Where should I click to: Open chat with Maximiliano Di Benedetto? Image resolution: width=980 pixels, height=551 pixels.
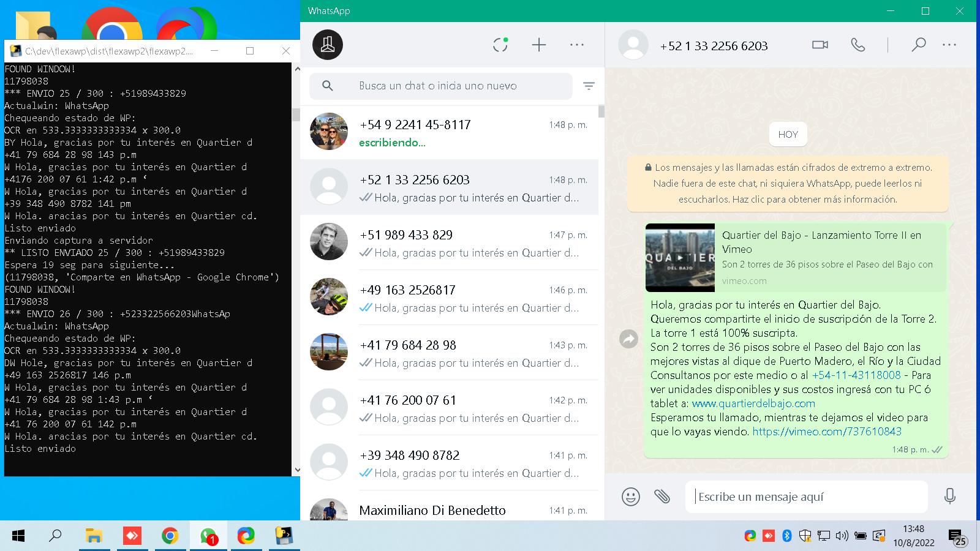click(449, 507)
